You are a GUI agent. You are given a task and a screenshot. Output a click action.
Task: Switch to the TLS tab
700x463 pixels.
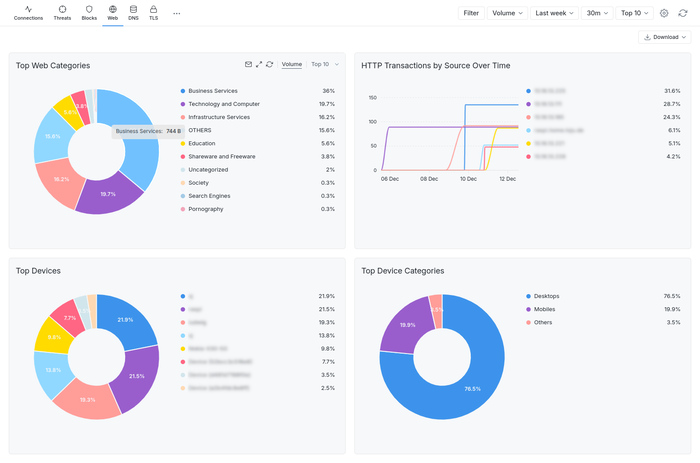[153, 13]
